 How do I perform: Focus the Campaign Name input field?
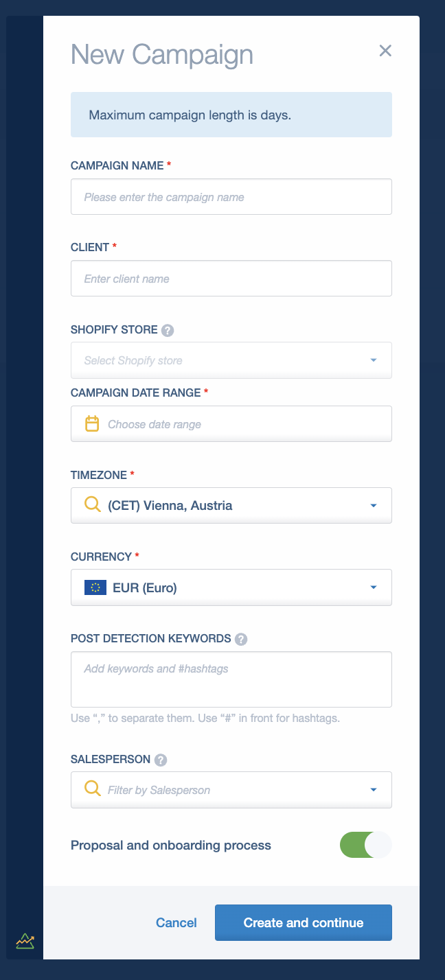pos(231,197)
